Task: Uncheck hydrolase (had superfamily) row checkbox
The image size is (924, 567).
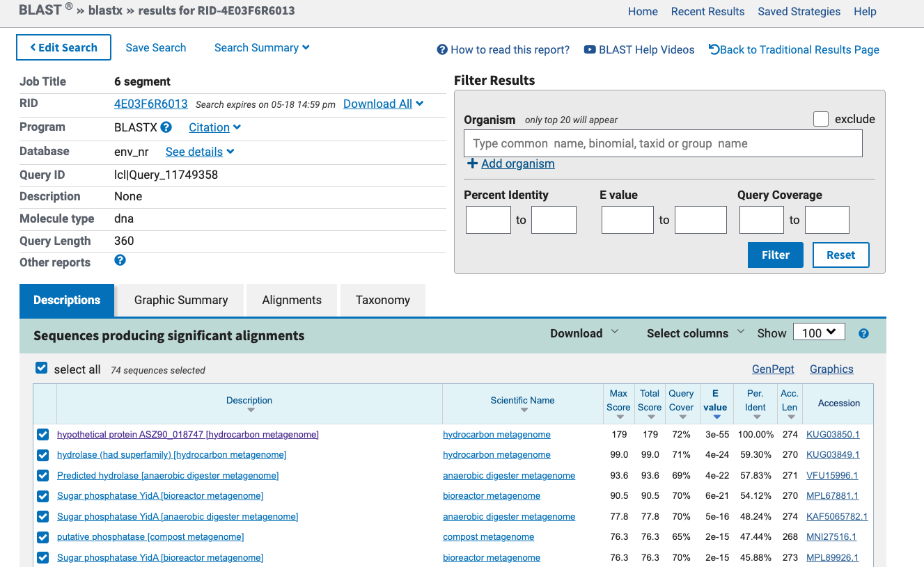Action: click(43, 455)
